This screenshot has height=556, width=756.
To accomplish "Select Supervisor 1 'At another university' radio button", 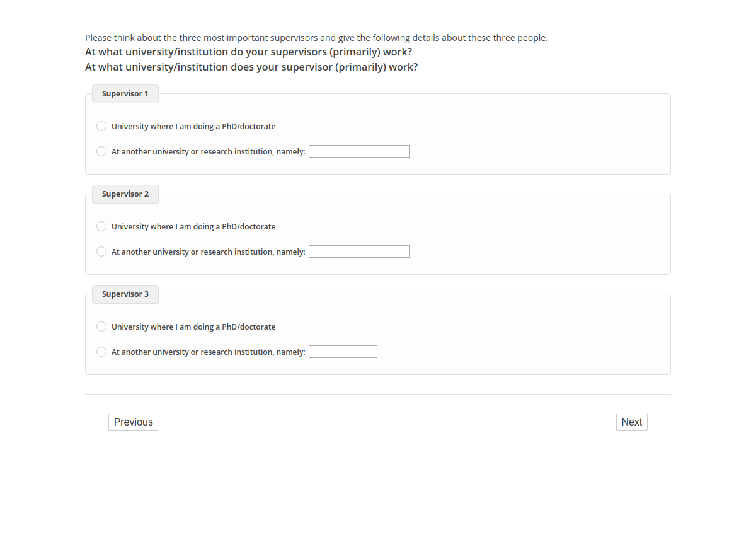I will tap(101, 151).
